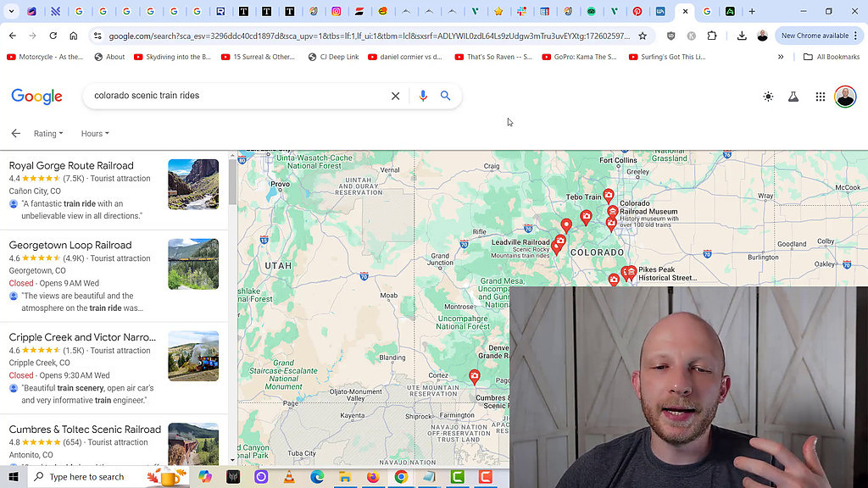Switch to the Pinterest tab

click(x=637, y=12)
